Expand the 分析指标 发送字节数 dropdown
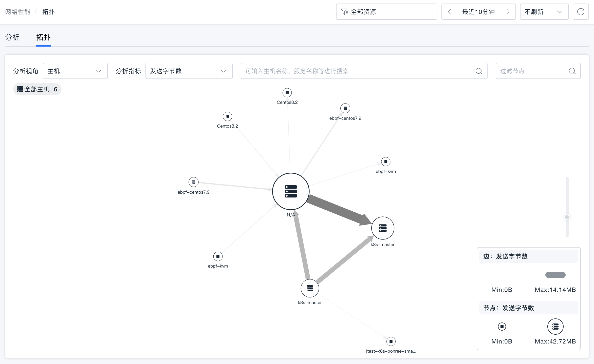Image resolution: width=594 pixels, height=364 pixels. [189, 71]
